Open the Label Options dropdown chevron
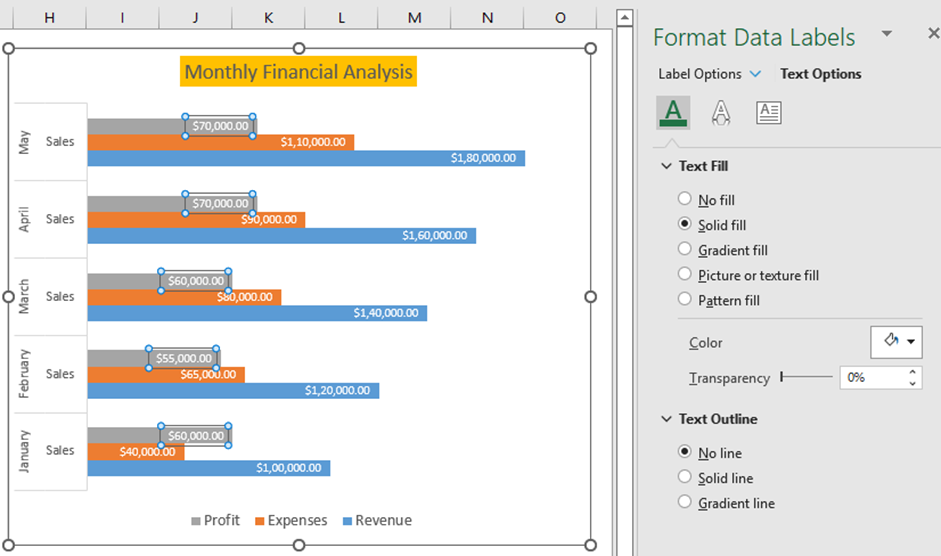 click(756, 74)
